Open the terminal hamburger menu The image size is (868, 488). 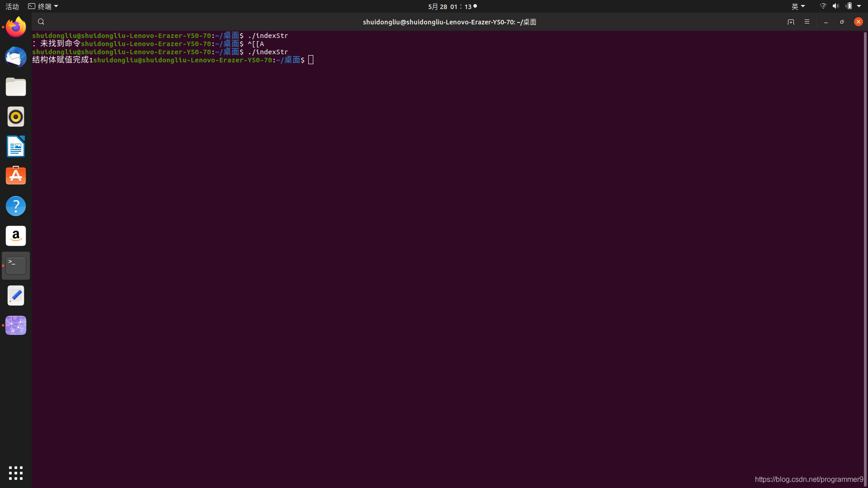coord(807,22)
